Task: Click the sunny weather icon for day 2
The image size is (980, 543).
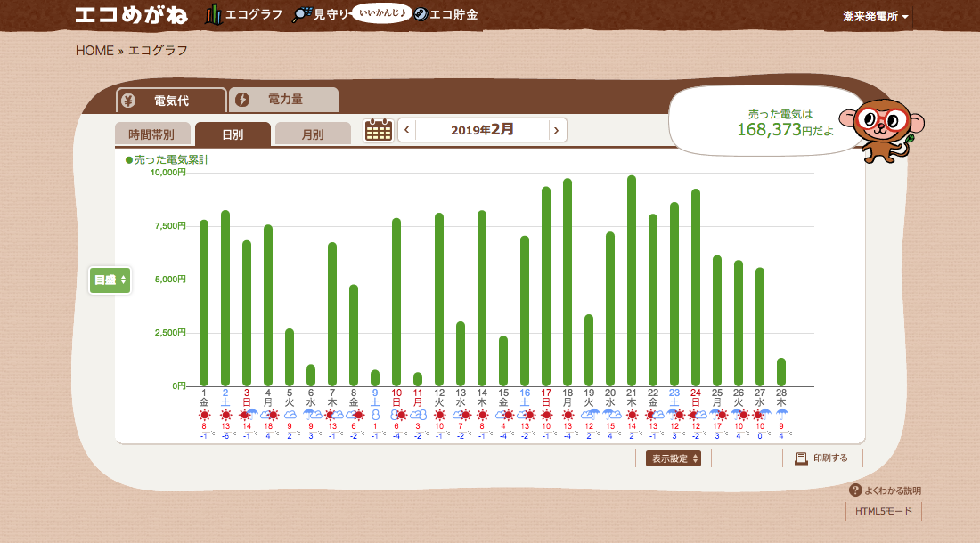Action: tap(225, 415)
